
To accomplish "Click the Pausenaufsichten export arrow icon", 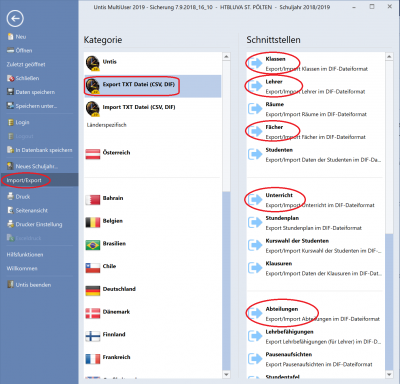I will click(255, 359).
